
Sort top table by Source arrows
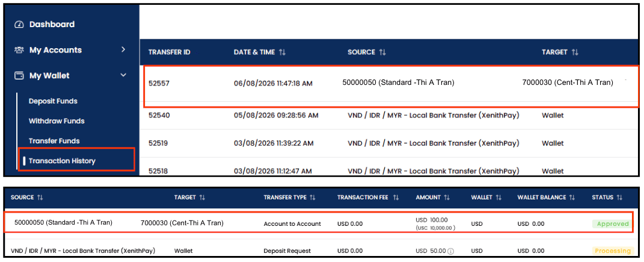tap(382, 52)
